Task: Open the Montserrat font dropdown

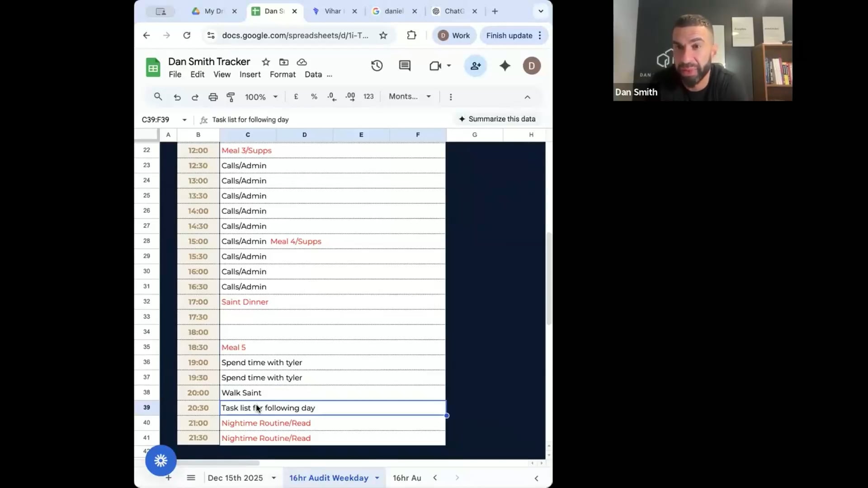Action: tap(410, 97)
